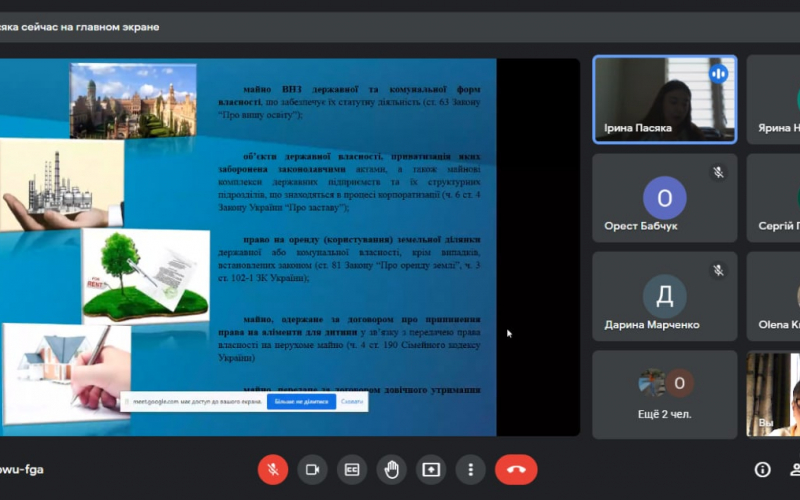This screenshot has height=500, width=800.
Task: Turn off the camera button
Action: [312, 469]
